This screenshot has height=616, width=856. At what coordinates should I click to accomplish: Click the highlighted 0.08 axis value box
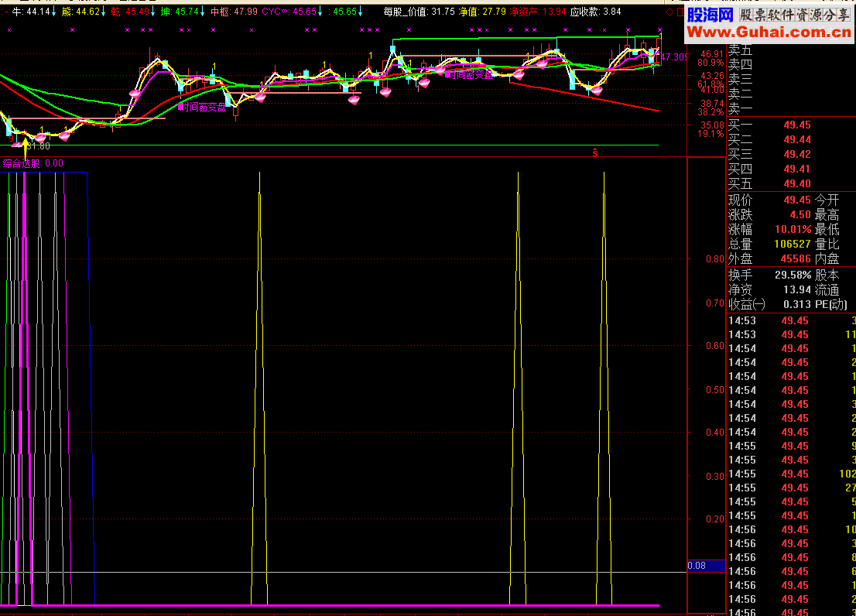[x=706, y=566]
